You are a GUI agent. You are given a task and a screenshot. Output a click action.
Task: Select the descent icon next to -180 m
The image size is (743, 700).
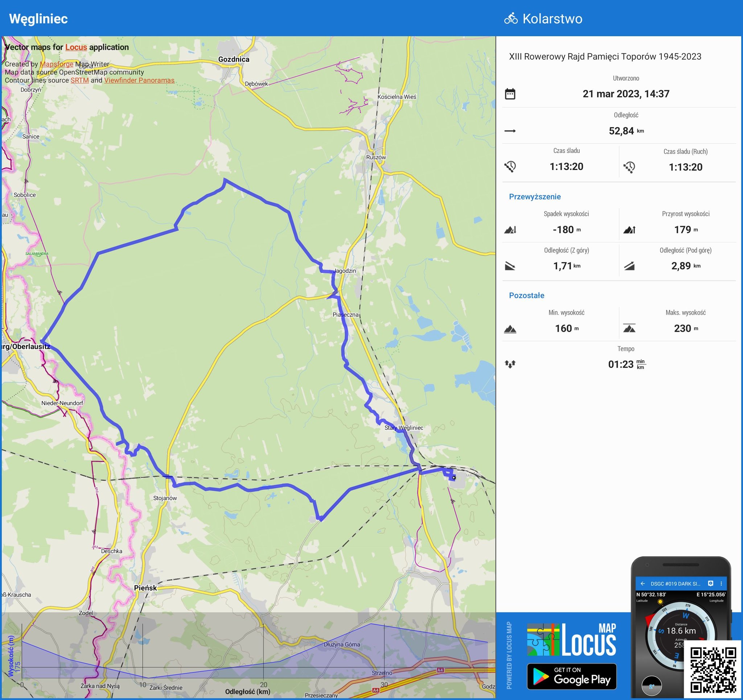coord(512,229)
